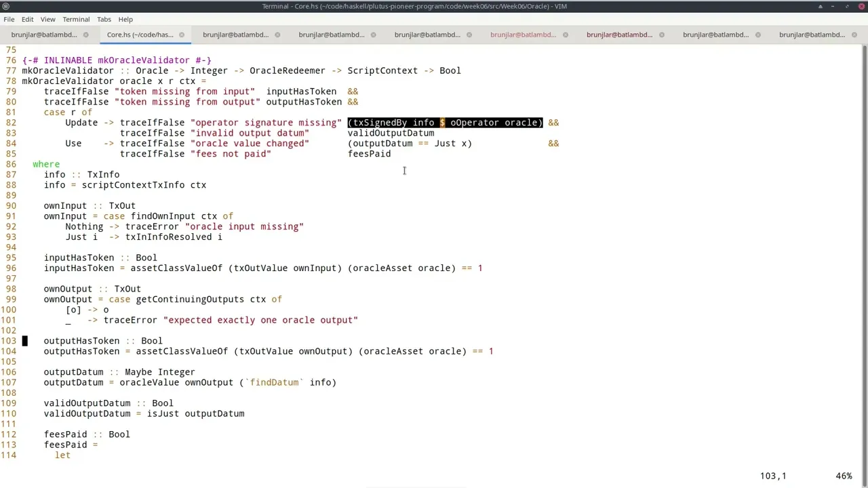The width and height of the screenshot is (868, 488).
Task: Open the Help menu
Action: (125, 19)
